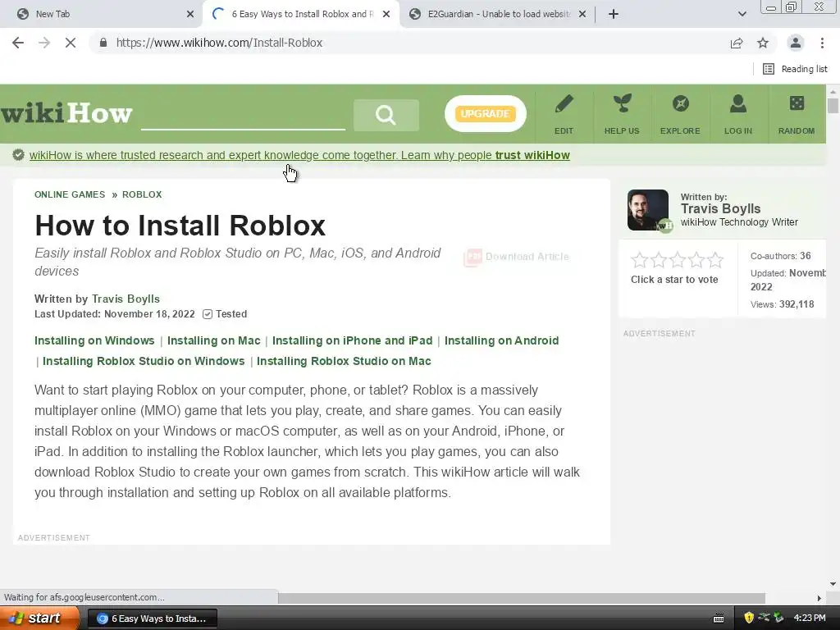Click the Download Article button
Image resolution: width=840 pixels, height=630 pixels.
coord(517,257)
